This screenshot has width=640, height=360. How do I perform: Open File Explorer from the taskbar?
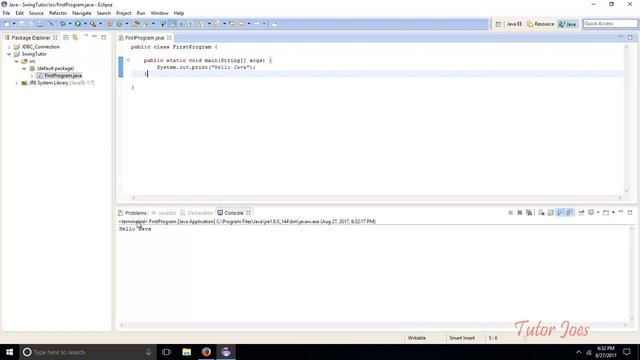[187, 352]
